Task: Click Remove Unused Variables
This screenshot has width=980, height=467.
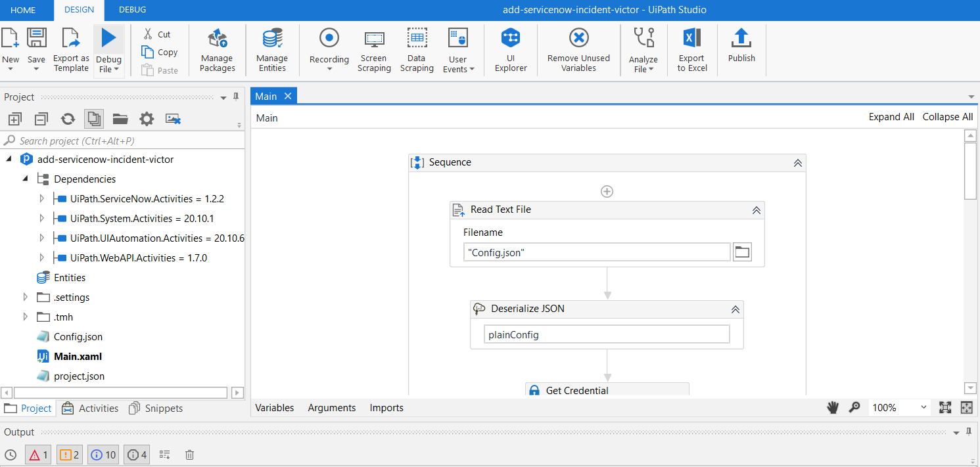Action: pyautogui.click(x=578, y=51)
